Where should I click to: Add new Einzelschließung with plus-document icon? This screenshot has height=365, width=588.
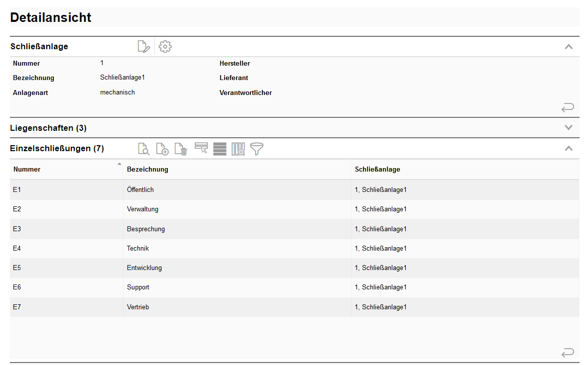162,149
